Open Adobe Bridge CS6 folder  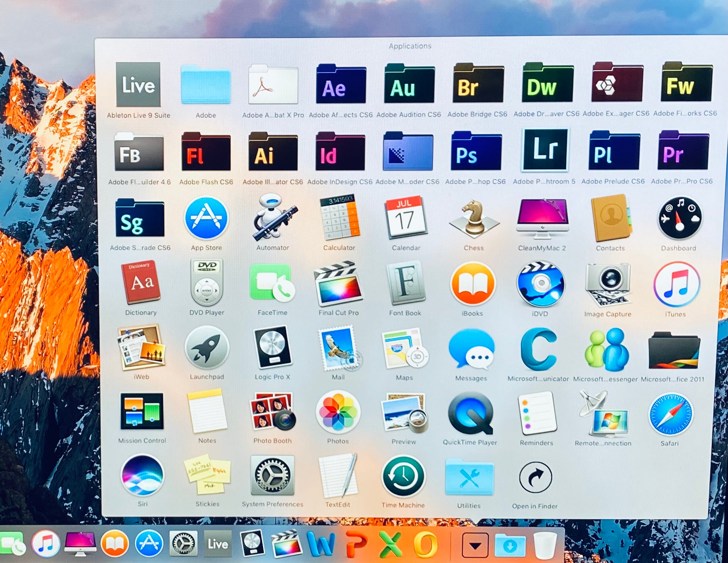478,83
